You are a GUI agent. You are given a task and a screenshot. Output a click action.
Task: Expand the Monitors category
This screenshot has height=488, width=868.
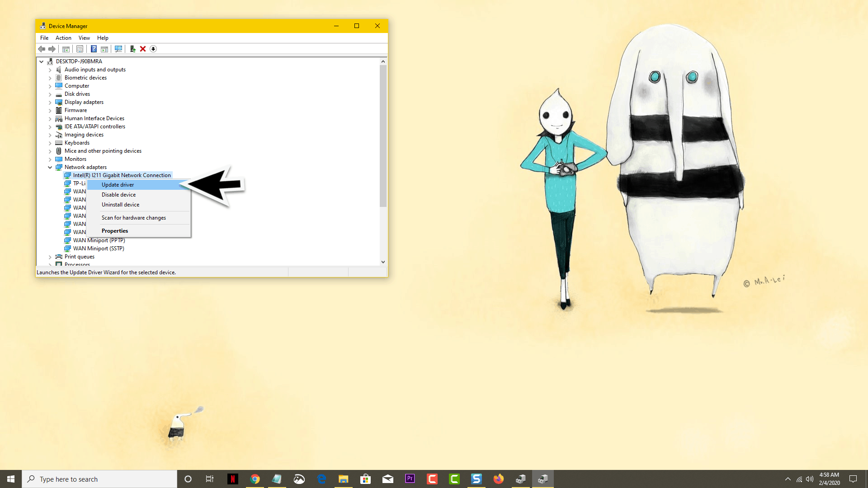[50, 160]
